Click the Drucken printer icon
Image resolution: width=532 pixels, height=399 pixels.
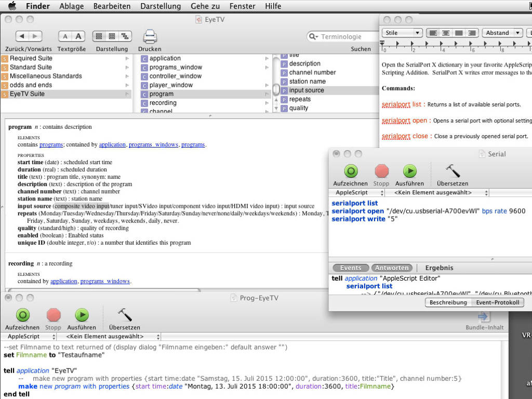150,36
